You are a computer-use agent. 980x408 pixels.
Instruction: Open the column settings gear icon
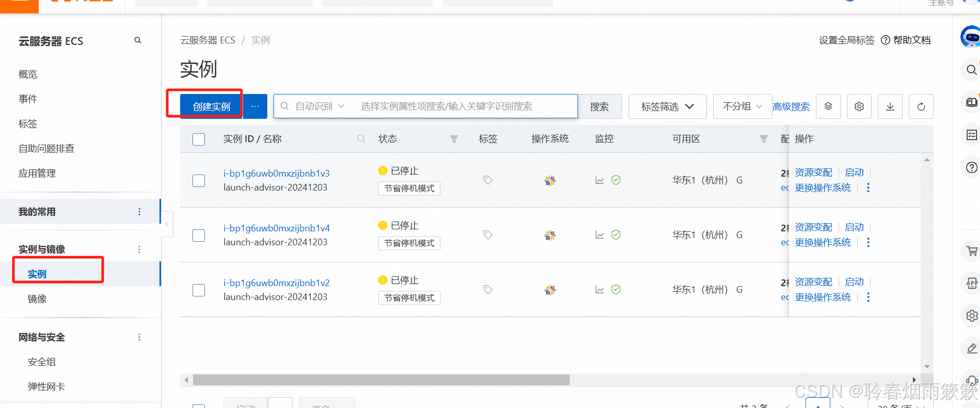tap(859, 106)
